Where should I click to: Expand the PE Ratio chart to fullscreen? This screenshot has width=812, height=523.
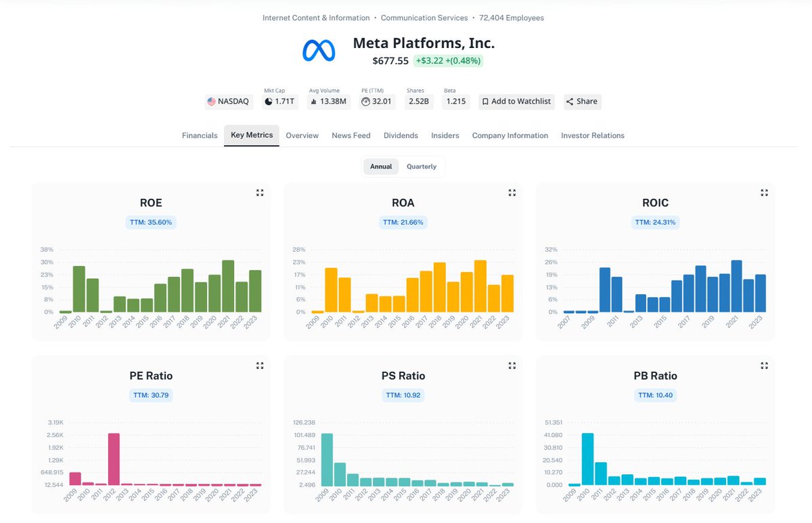pyautogui.click(x=260, y=365)
